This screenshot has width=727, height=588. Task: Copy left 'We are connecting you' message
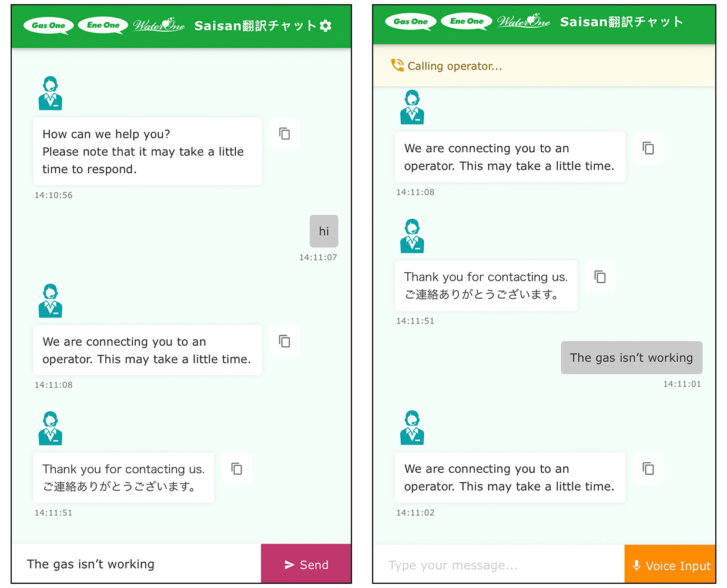tap(284, 342)
